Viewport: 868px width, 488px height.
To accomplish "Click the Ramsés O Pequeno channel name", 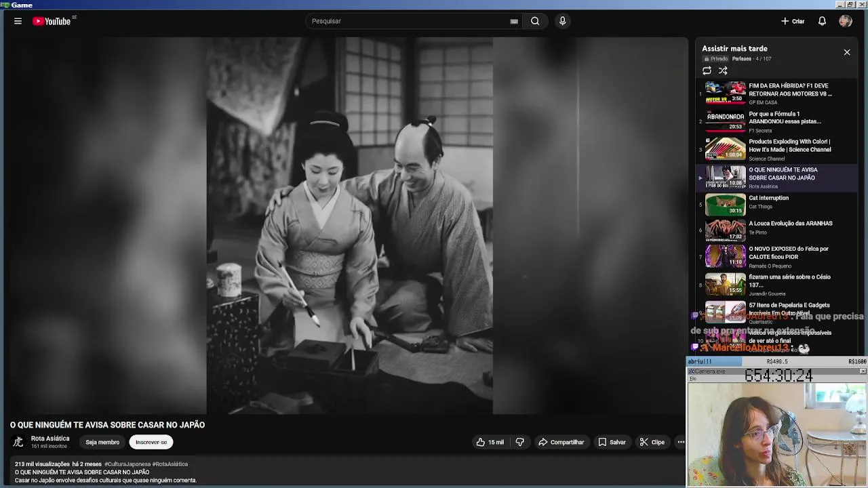I will coord(770,266).
